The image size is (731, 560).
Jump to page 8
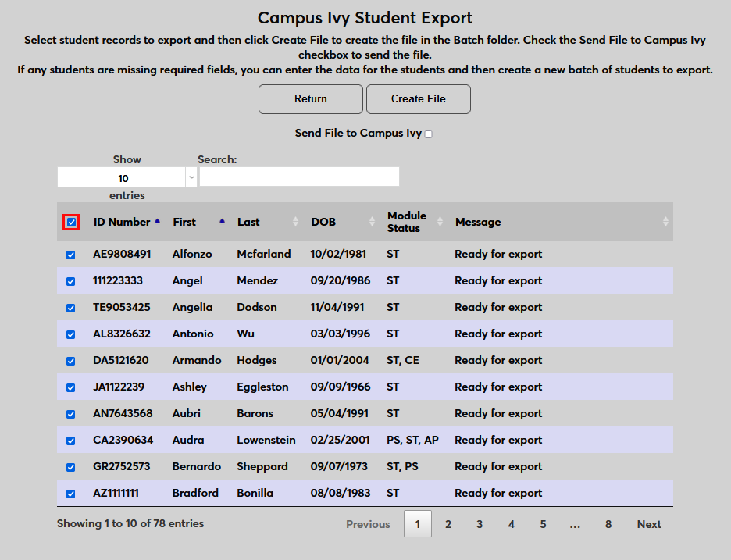(608, 524)
